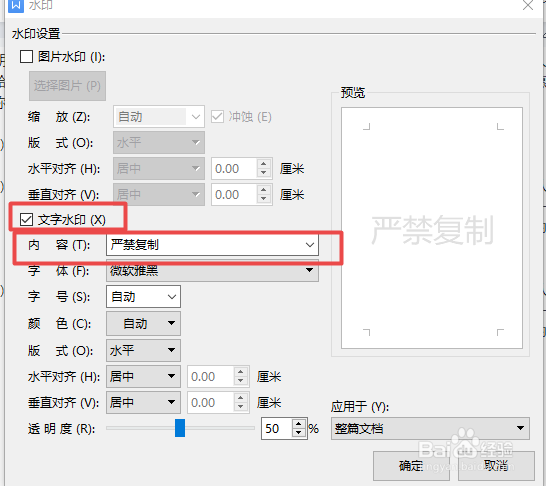Enable the 图片水印 checkbox

tap(26, 56)
